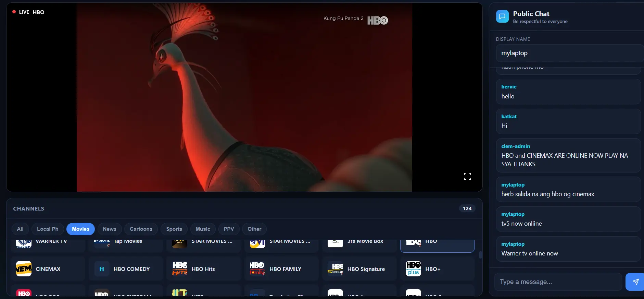Show channels in the Other category

(x=254, y=229)
